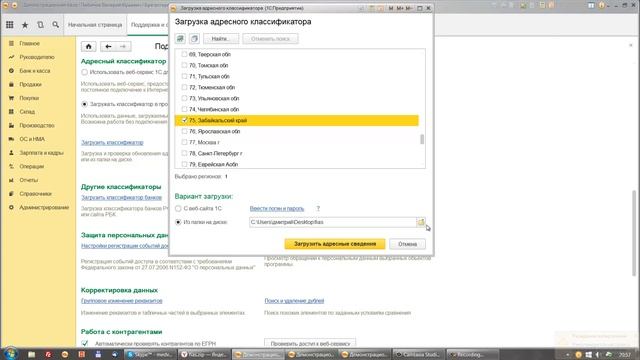Click the main page vertical scrollbar
The height and width of the screenshot is (360, 640).
[x=634, y=233]
